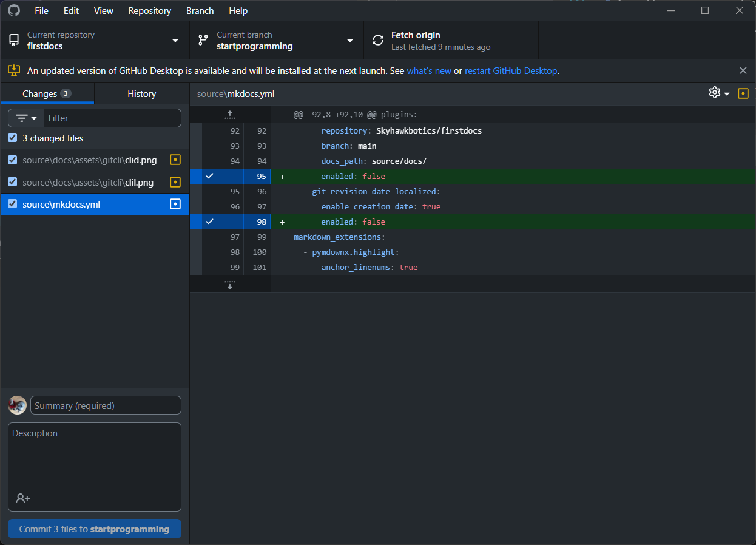Click the modified-file status icon beside clid.png
The image size is (756, 545).
point(175,160)
